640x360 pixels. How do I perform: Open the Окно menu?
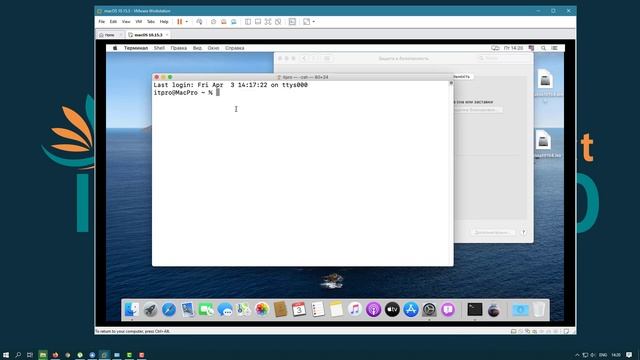tap(213, 48)
